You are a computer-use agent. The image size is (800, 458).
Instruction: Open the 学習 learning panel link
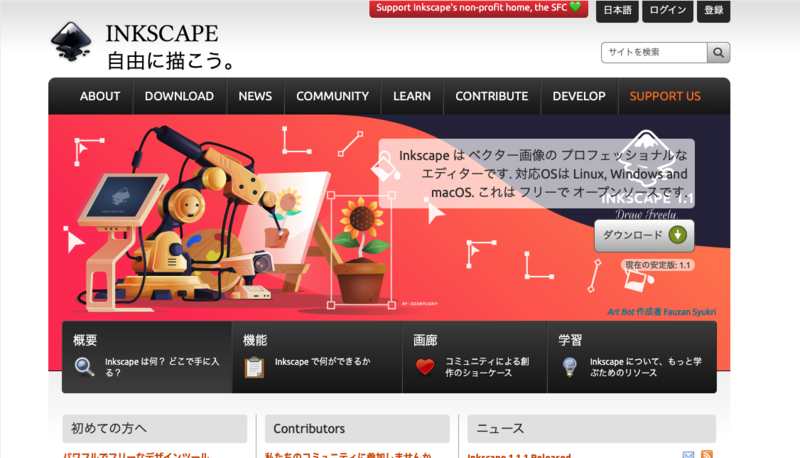632,357
